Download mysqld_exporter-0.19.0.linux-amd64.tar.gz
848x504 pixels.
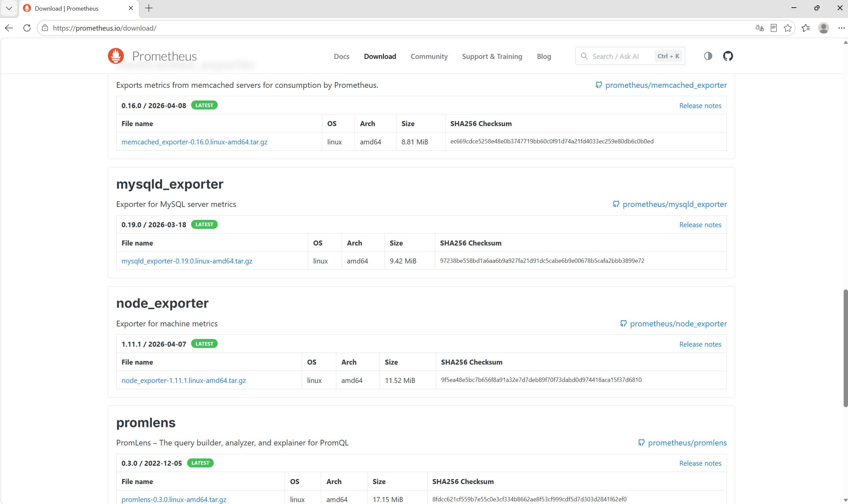(187, 261)
